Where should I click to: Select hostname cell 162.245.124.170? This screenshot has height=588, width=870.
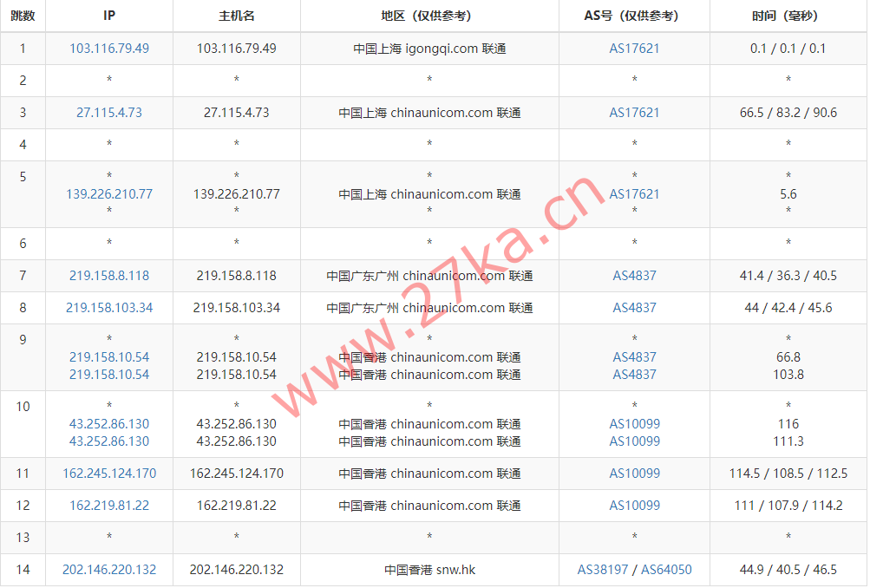(236, 474)
